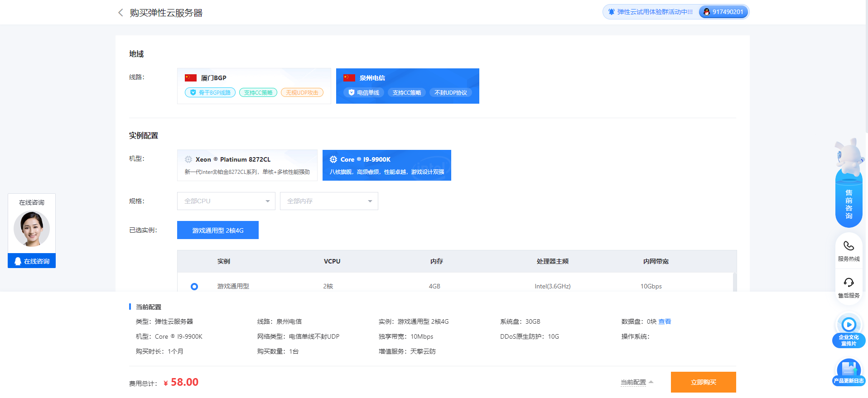Select the Core I9-9900K machine tab
The width and height of the screenshot is (868, 398).
point(386,165)
